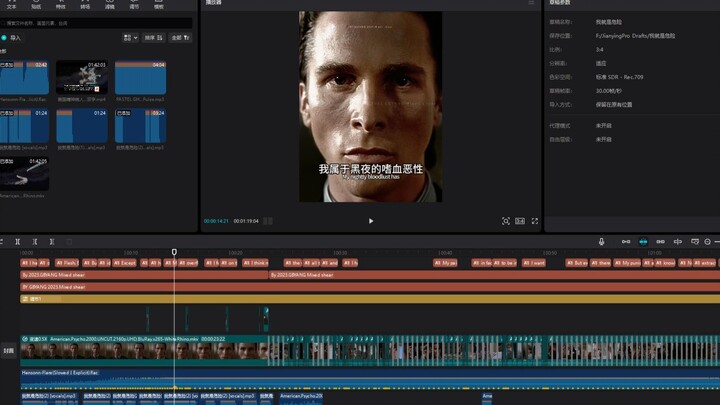The width and height of the screenshot is (720, 405).
Task: Click the microphone record voiceover icon
Action: pyautogui.click(x=602, y=242)
